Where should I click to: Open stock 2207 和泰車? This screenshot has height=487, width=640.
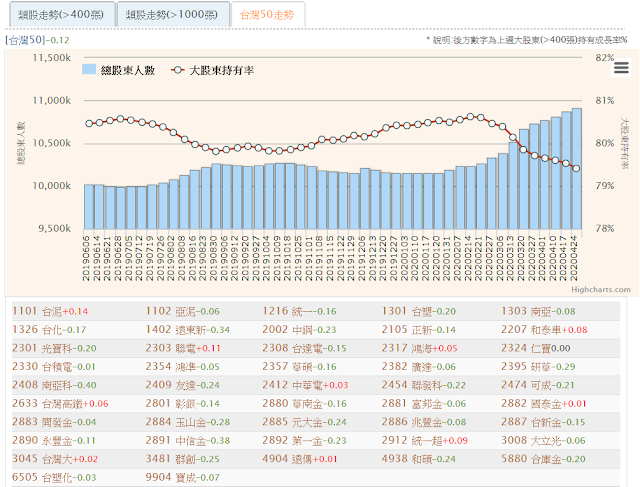click(x=531, y=330)
